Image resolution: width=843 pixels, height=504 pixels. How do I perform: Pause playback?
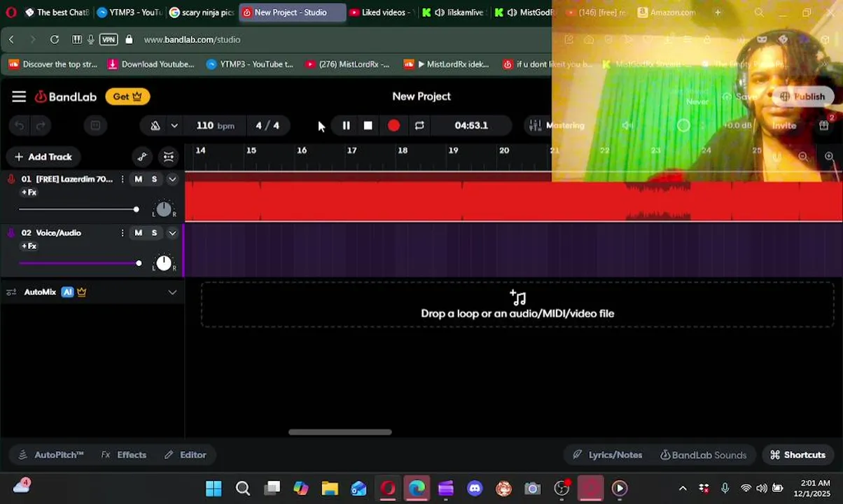(346, 125)
